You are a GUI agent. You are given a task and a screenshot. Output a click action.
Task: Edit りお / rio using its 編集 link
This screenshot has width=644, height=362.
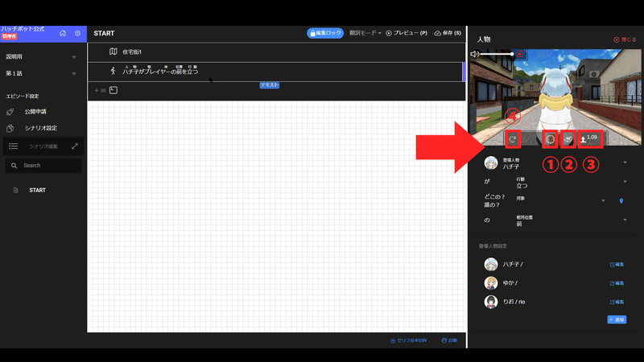pos(617,302)
